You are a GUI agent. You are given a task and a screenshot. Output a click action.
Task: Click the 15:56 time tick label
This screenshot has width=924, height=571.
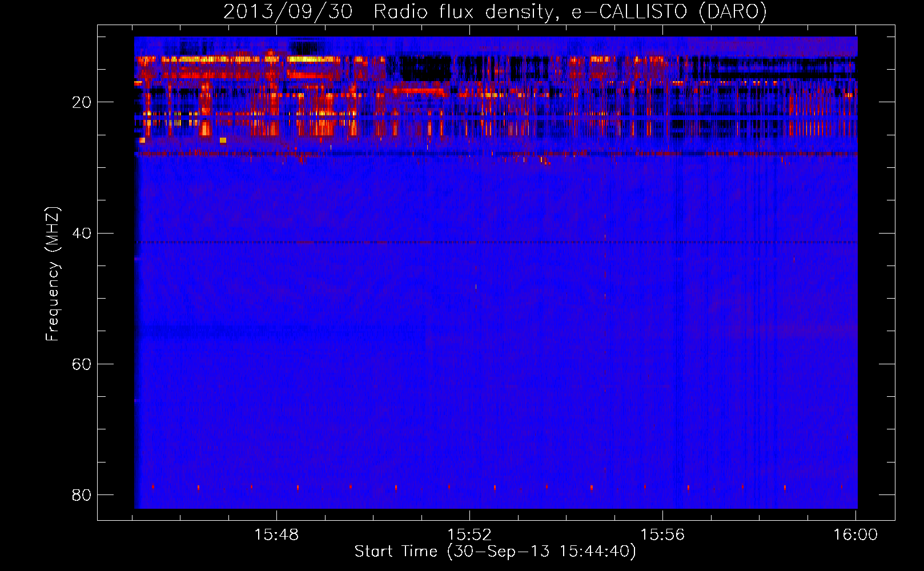coord(662,535)
